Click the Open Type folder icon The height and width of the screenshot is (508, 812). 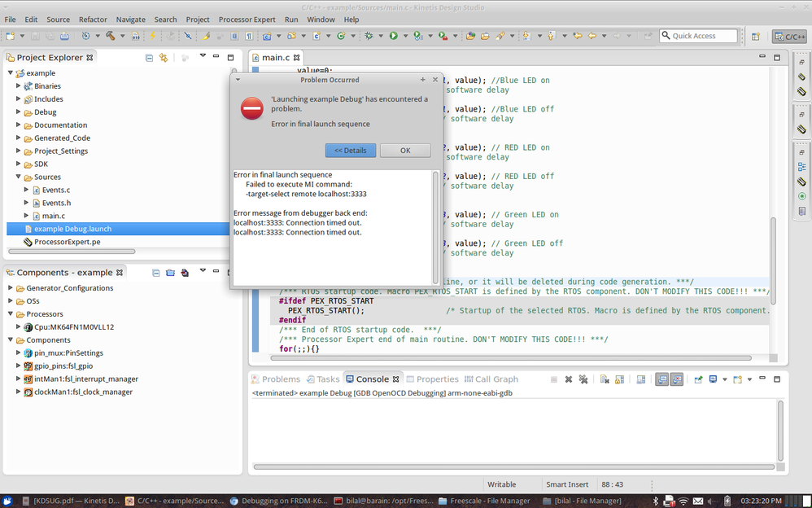coord(470,36)
